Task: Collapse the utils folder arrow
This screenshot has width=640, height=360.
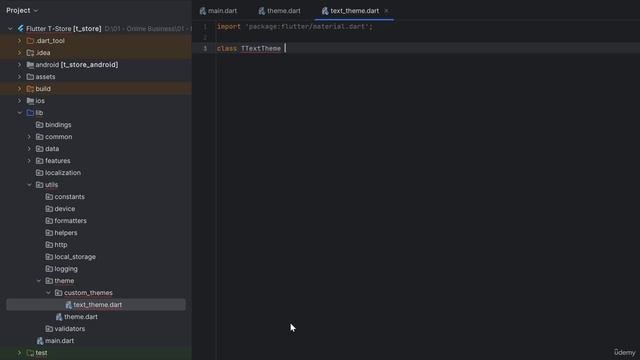Action: point(29,185)
